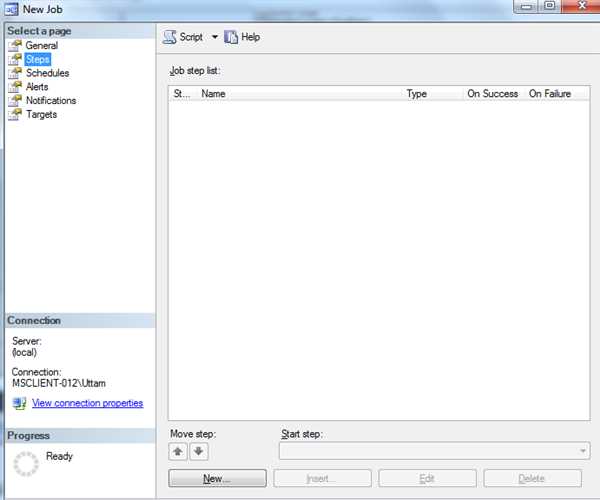The image size is (600, 500).
Task: Click the Alerts page icon
Action: 15,87
